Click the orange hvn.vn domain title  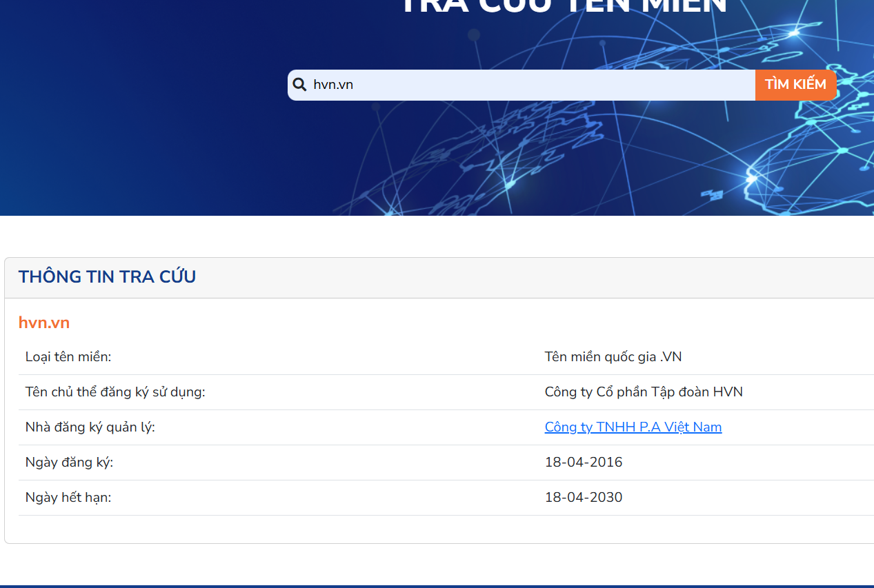coord(44,323)
